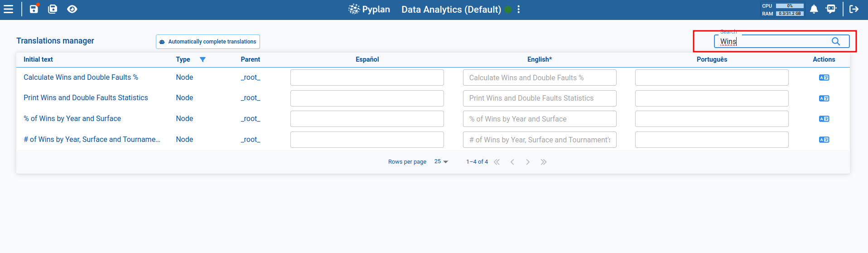The image size is (868, 253).
Task: Open the Type column filter
Action: coord(203,59)
